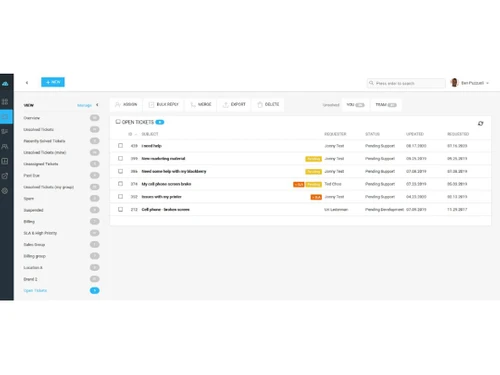Open the user account dropdown arrow
Image resolution: width=500 pixels, height=375 pixels.
(x=487, y=83)
